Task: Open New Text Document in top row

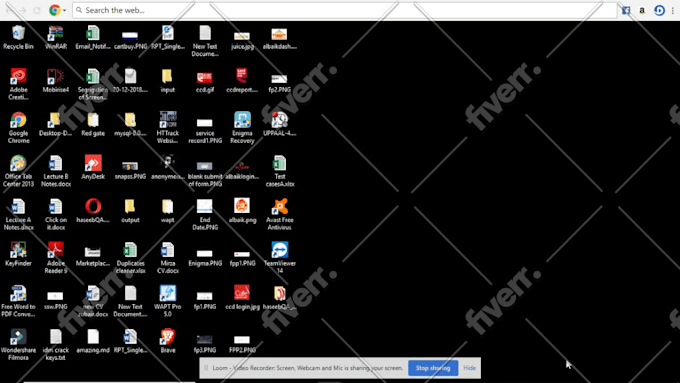Action: click(205, 41)
